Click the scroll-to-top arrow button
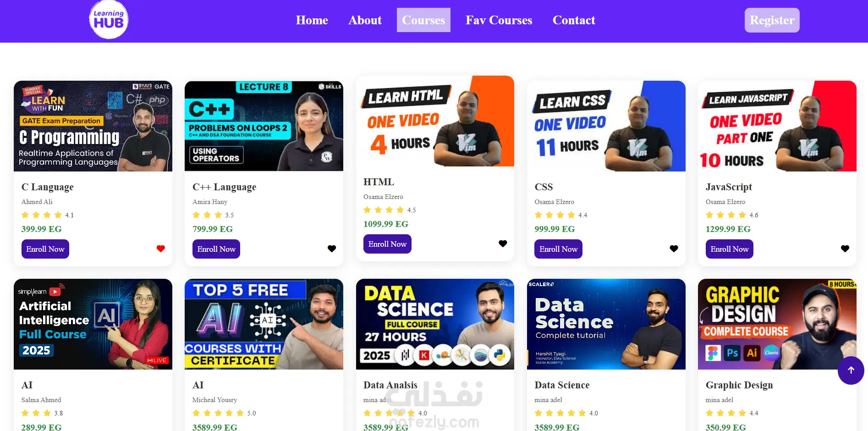This screenshot has width=868, height=431. pyautogui.click(x=851, y=370)
